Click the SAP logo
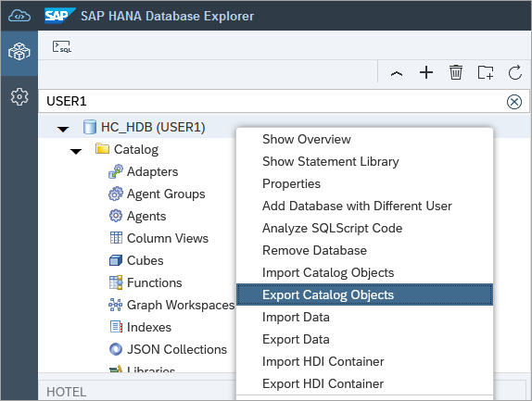The height and width of the screenshot is (401, 532). tap(59, 16)
